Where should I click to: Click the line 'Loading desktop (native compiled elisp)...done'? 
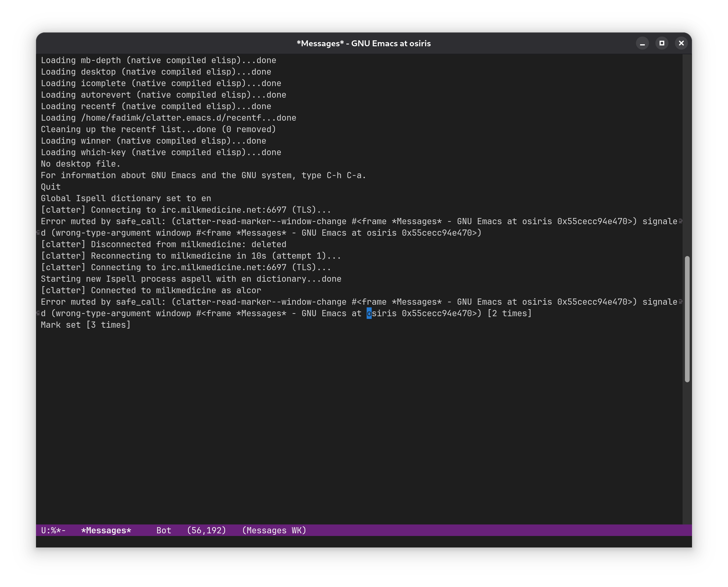[x=156, y=72]
